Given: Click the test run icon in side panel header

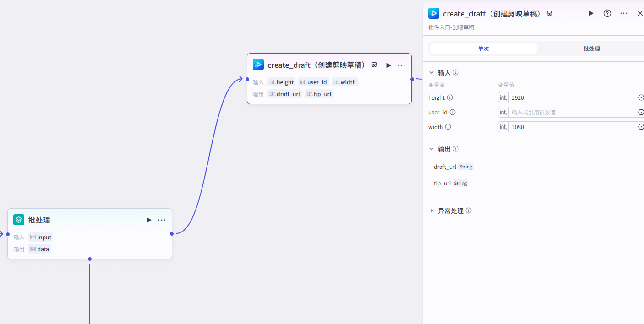Looking at the screenshot, I should [591, 13].
